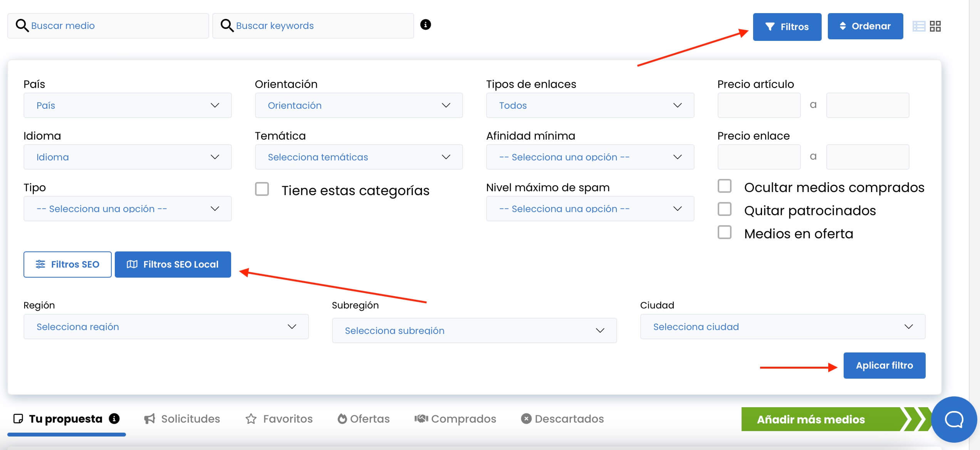Switch to Solicitudes tab
Viewport: 980px width, 450px height.
tap(182, 419)
